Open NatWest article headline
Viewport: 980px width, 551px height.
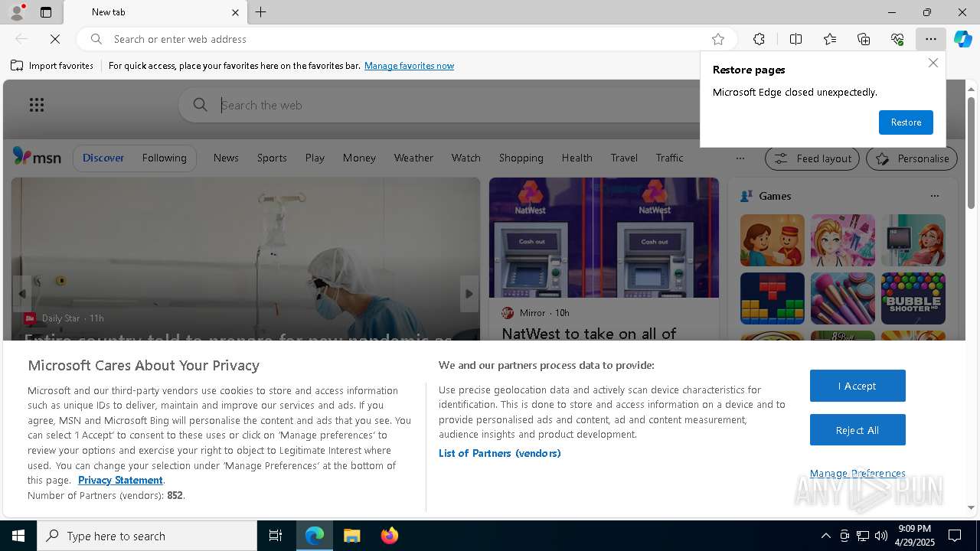coord(589,333)
